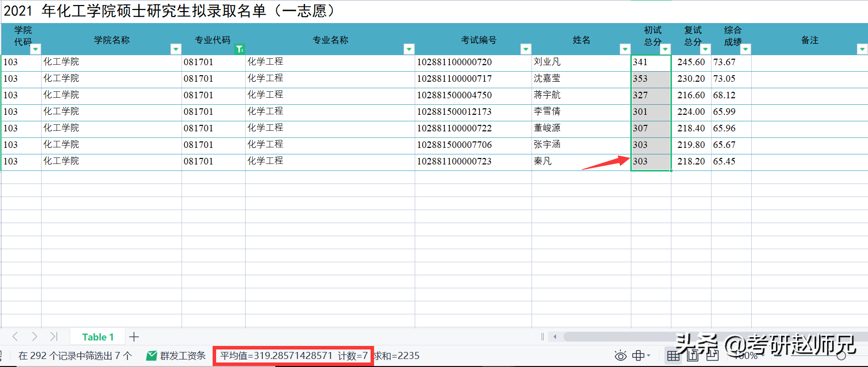Click the 群发工资条 status bar button
Image resolution: width=868 pixels, height=367 pixels.
(176, 355)
